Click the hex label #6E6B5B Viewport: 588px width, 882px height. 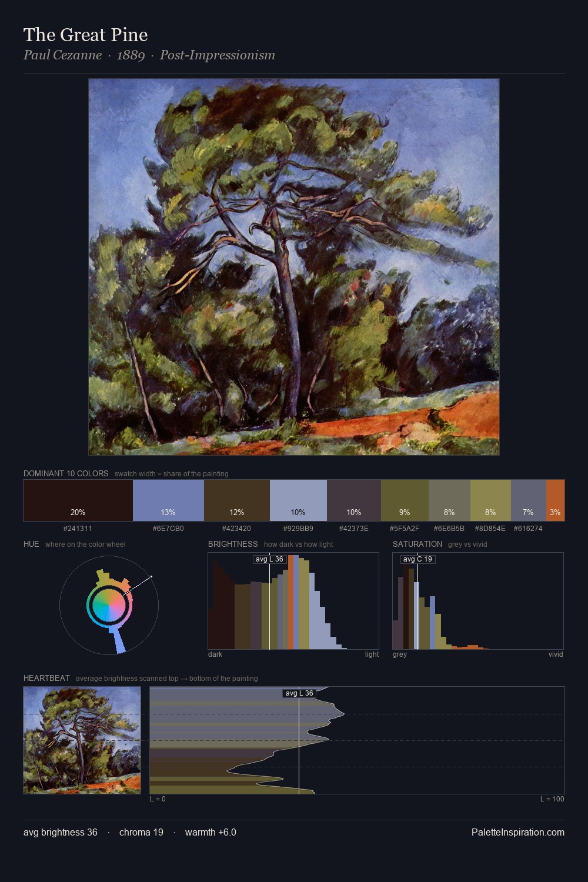[x=449, y=529]
